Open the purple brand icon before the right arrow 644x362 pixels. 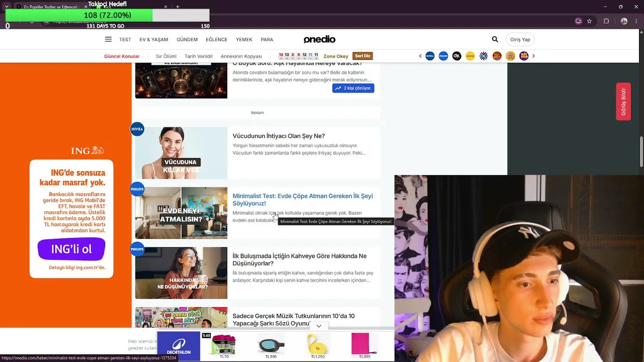pos(524,56)
